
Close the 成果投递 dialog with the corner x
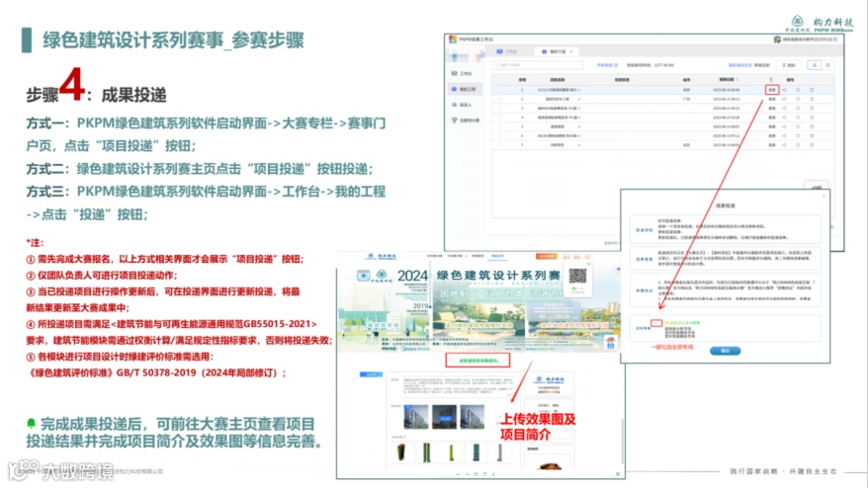pyautogui.click(x=824, y=196)
